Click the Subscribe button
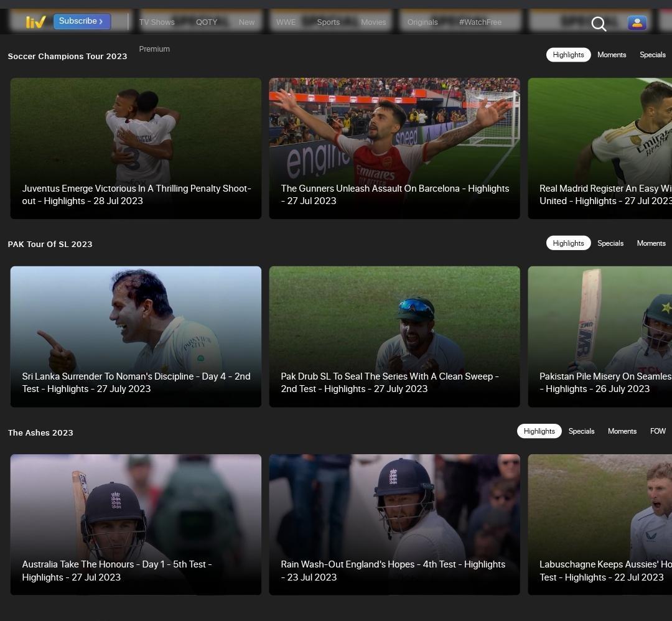Screen dimensions: 672x621 82,21
